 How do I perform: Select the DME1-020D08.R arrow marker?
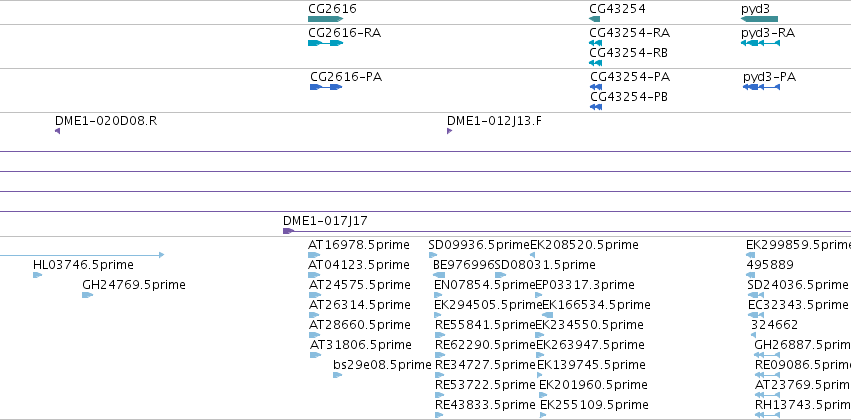pyautogui.click(x=58, y=131)
